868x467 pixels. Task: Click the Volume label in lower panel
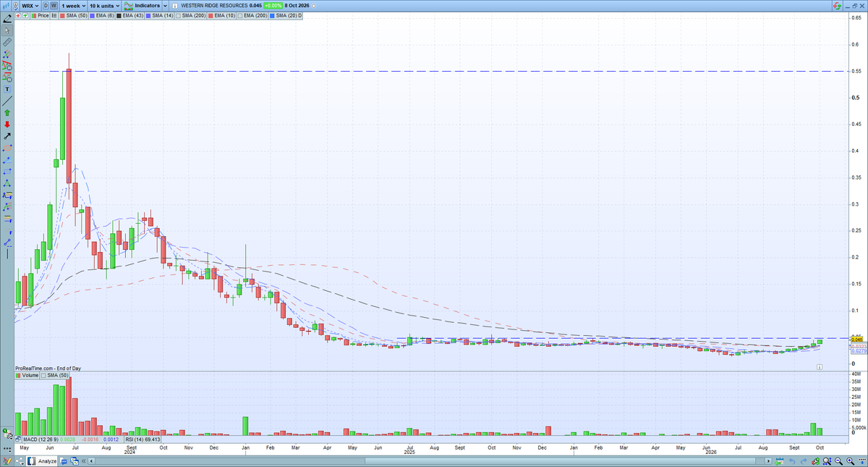[x=27, y=376]
